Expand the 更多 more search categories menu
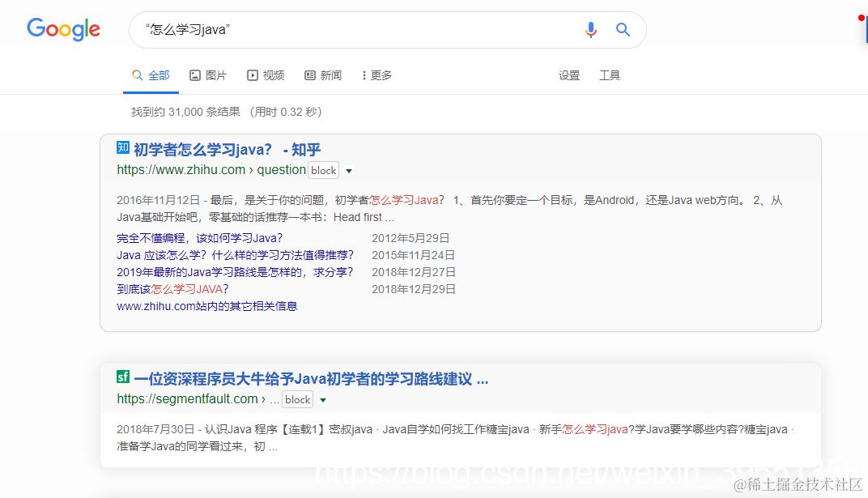This screenshot has height=498, width=868. (x=376, y=74)
